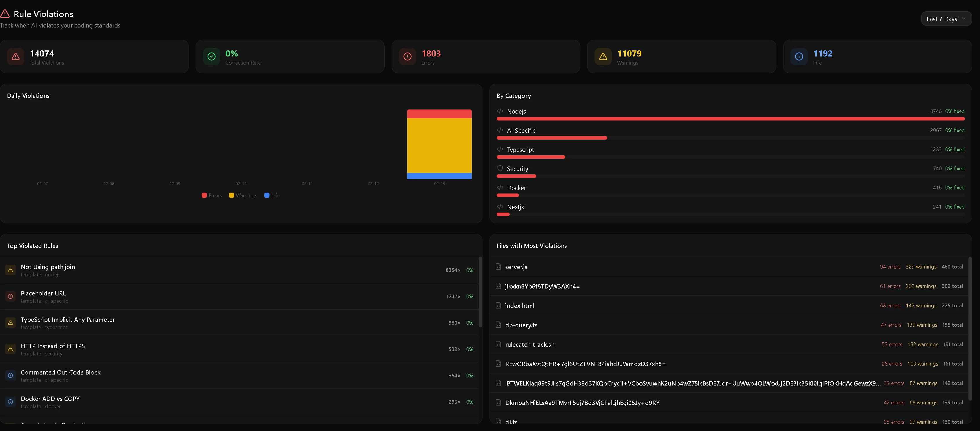Click the shield icon beside Security category
Image resolution: width=980 pixels, height=431 pixels.
tap(500, 168)
